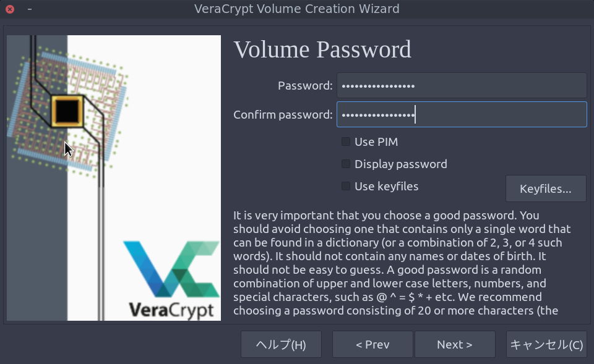Go back using the < Prev button
The width and height of the screenshot is (594, 364).
coord(372,344)
